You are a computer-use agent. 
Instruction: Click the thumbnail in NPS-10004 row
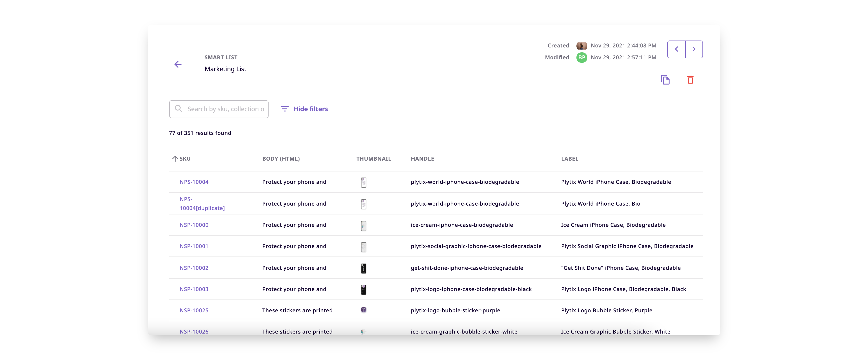click(363, 182)
